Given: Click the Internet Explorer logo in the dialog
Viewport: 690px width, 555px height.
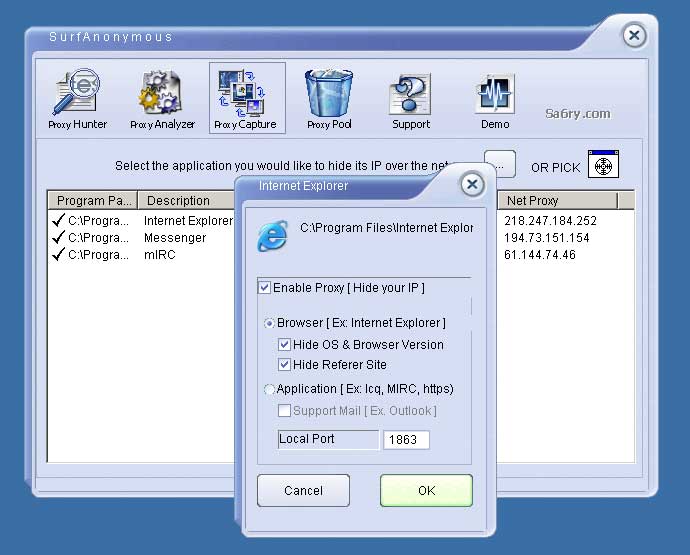Looking at the screenshot, I should point(273,236).
